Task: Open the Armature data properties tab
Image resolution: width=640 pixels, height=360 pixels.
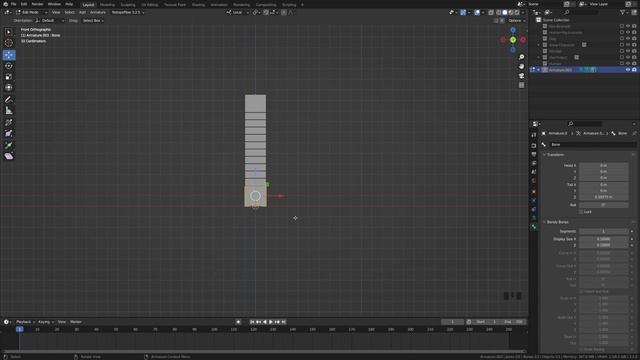Action: tap(533, 218)
